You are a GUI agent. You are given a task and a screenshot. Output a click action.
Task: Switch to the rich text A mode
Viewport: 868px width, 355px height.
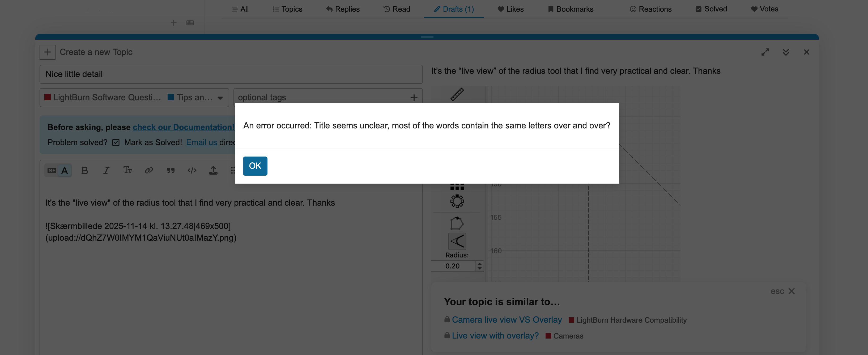click(65, 170)
